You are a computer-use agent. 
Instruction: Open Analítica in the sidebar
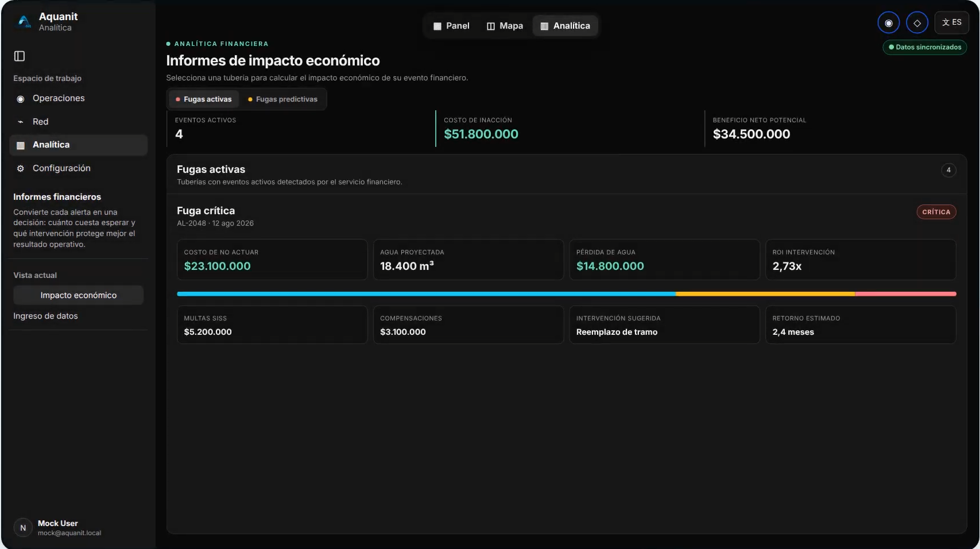click(x=78, y=145)
